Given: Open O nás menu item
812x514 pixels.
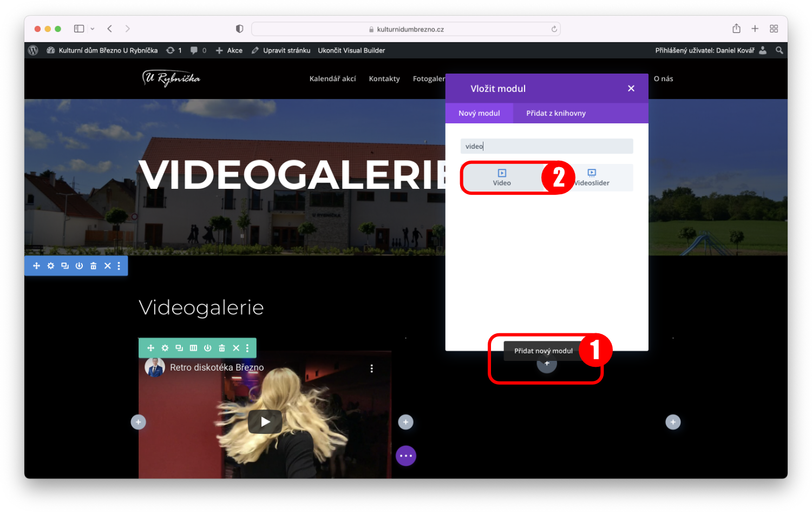Looking at the screenshot, I should [x=663, y=78].
